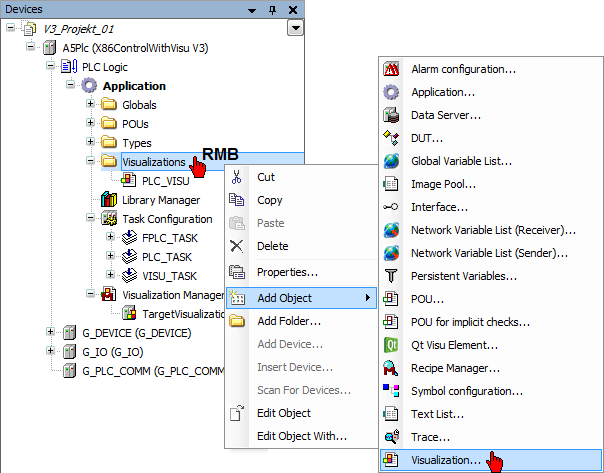Click the Edit Object icon
Image resolution: width=604 pixels, height=473 pixels.
coord(237,413)
